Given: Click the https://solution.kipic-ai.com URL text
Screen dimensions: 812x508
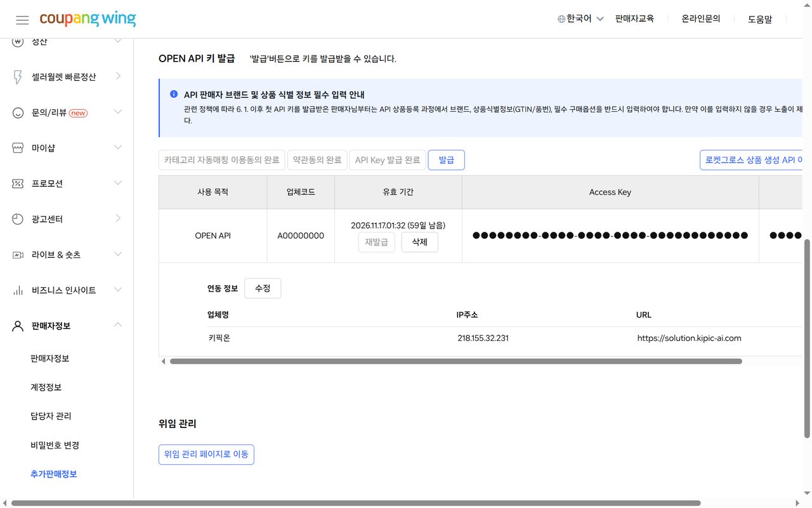Looking at the screenshot, I should (x=689, y=338).
